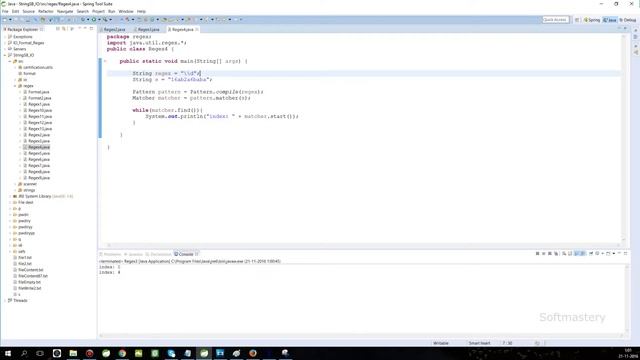Open the New file wizard toolbar icon
Viewport: 640px width, 360px height.
point(5,20)
